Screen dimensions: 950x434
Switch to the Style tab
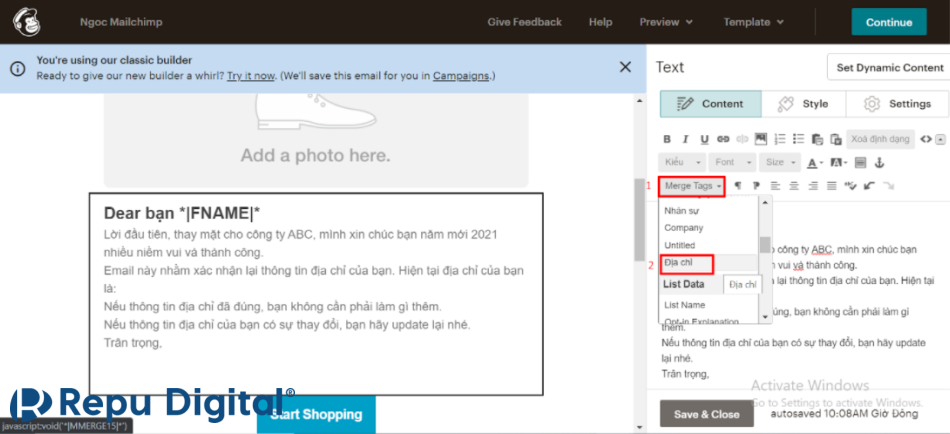(803, 104)
